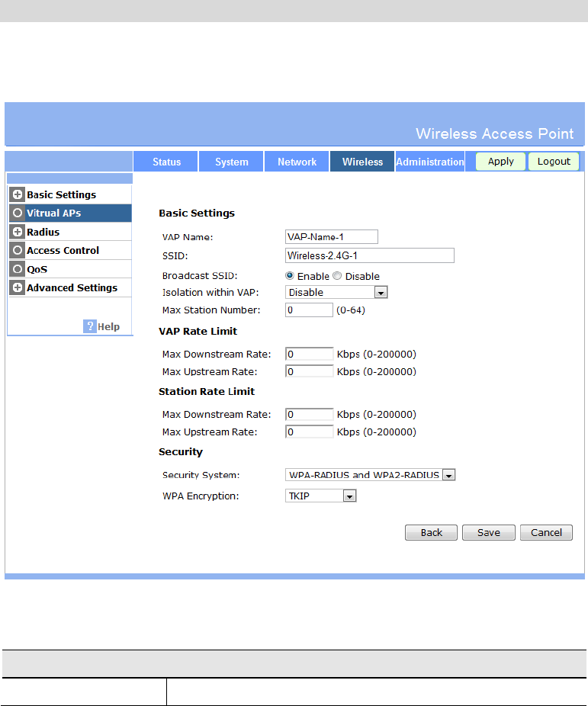Open the Help link

click(x=108, y=327)
